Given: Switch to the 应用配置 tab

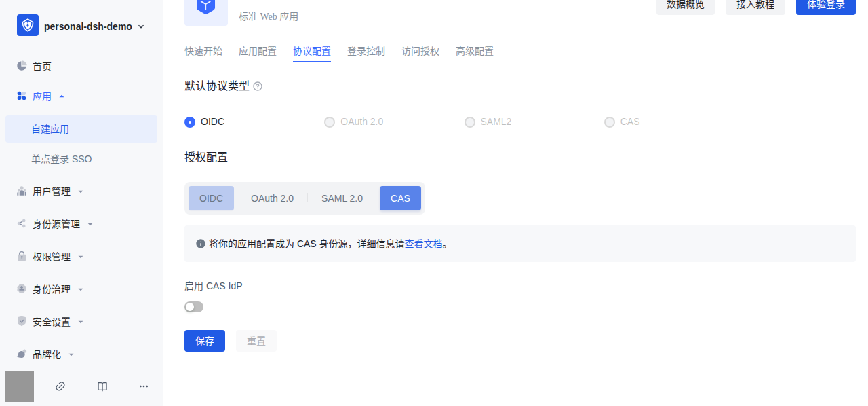Looking at the screenshot, I should (258, 51).
